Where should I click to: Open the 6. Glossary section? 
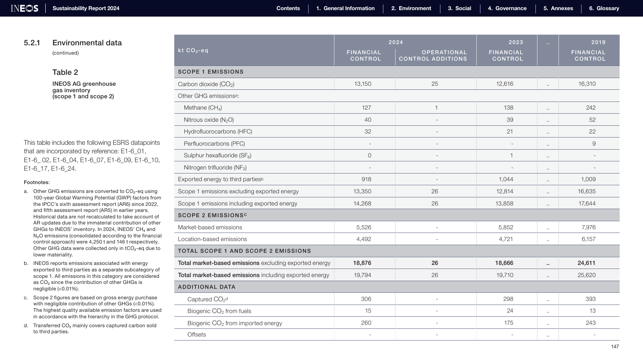click(604, 8)
